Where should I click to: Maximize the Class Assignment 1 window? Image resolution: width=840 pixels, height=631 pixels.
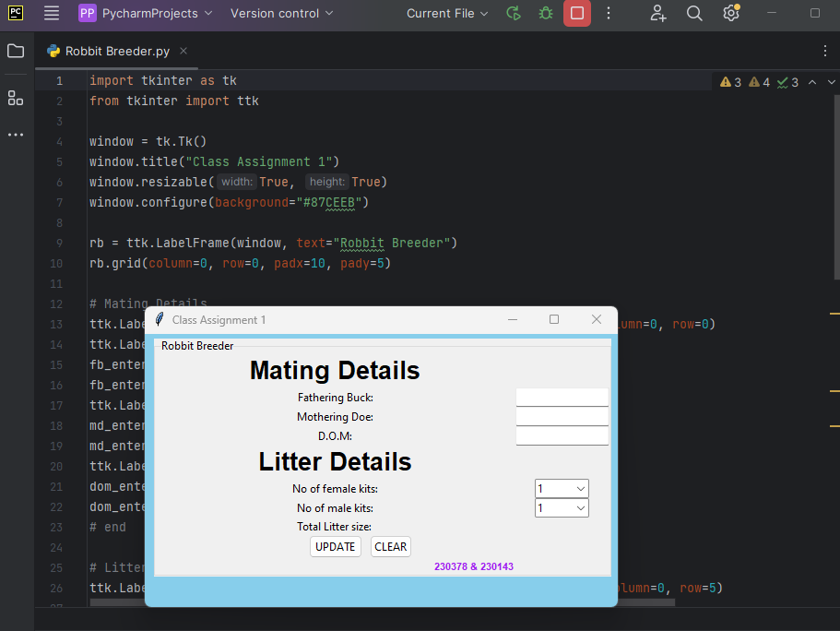pyautogui.click(x=554, y=319)
